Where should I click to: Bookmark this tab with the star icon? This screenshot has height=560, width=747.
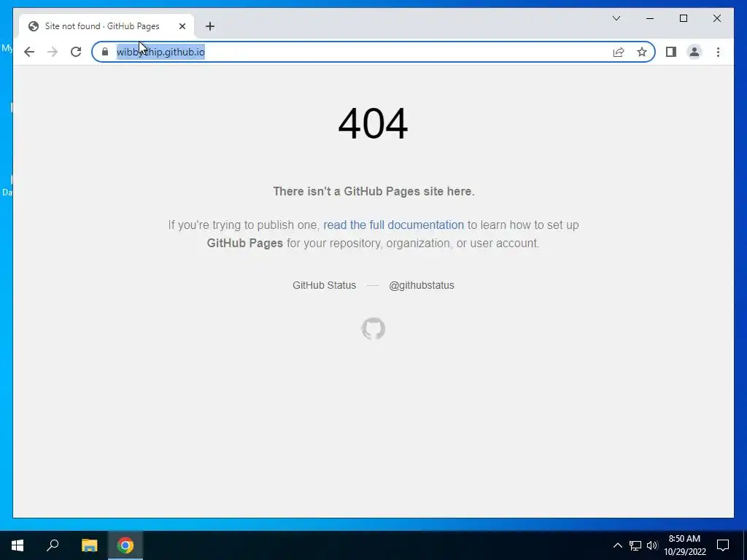tap(642, 52)
